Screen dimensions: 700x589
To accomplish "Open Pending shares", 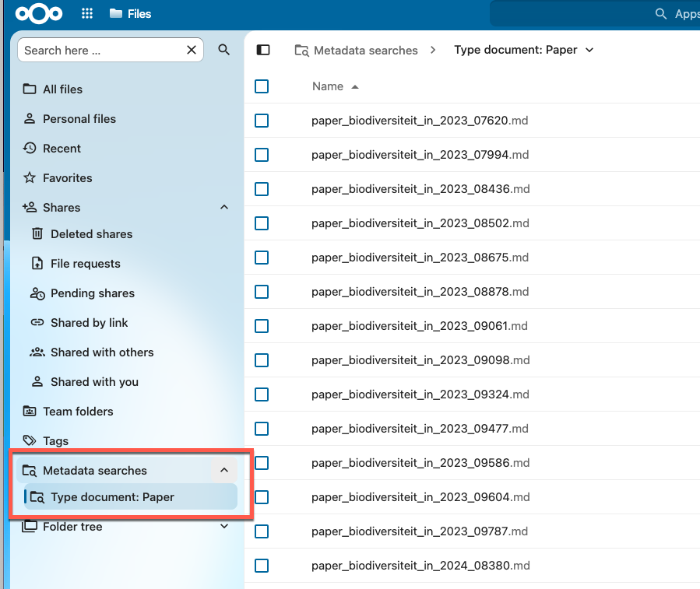I will [130, 293].
